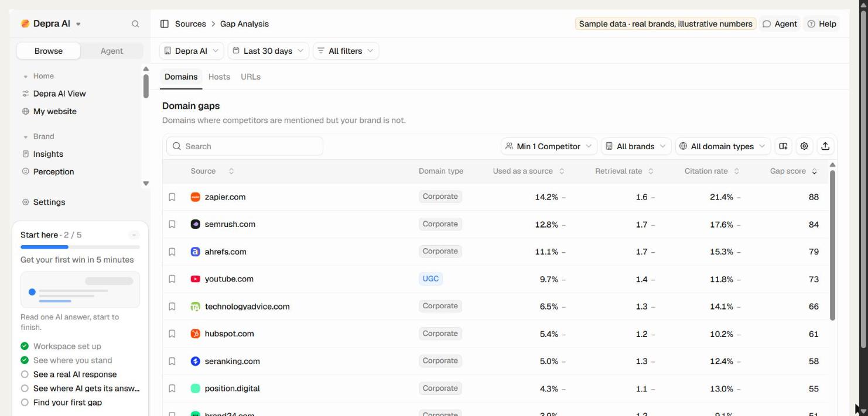Image resolution: width=868 pixels, height=416 pixels.
Task: Open the Last 30 days date picker
Action: pos(268,51)
